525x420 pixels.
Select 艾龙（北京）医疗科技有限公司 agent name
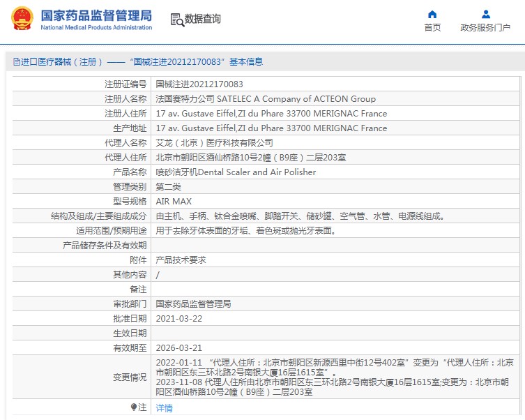214,143
